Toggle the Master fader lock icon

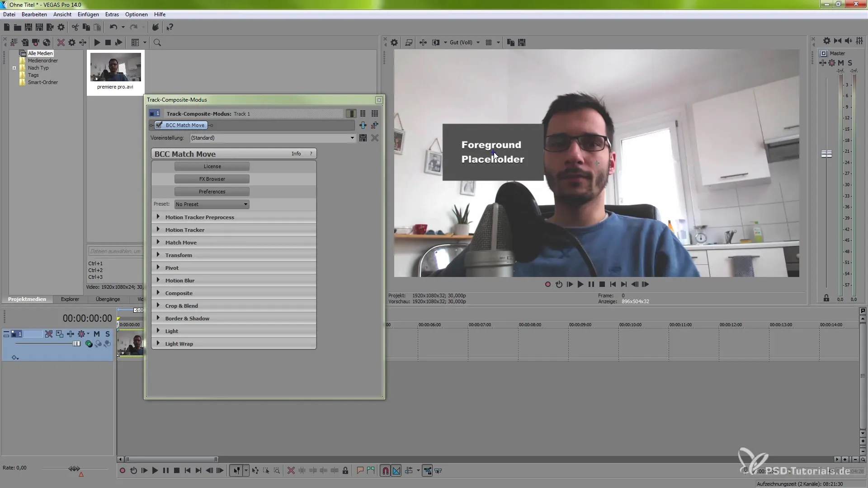(826, 298)
